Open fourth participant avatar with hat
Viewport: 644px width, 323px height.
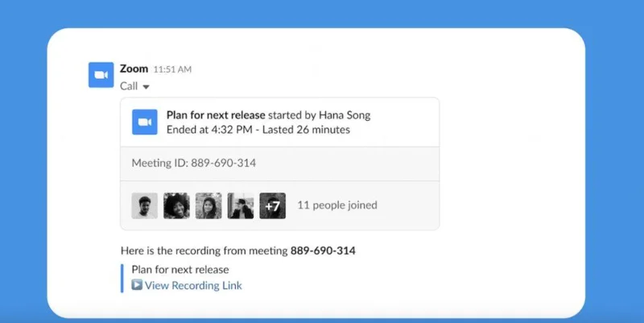click(241, 205)
